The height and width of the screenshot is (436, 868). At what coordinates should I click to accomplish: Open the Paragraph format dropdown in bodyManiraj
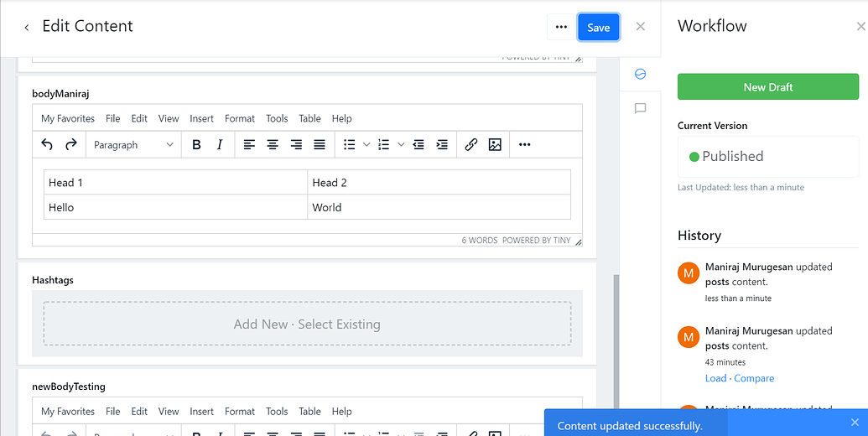(133, 145)
